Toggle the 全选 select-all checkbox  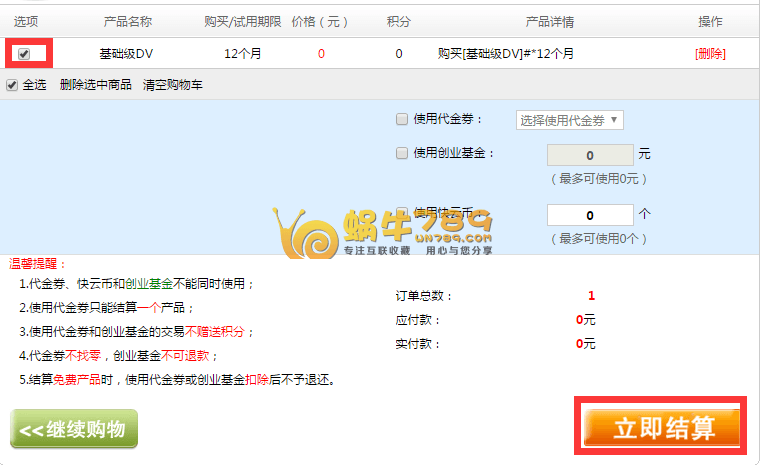12,85
